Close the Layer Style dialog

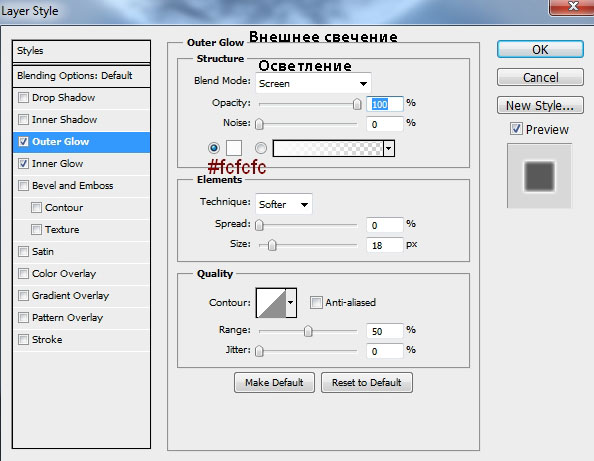[x=572, y=7]
